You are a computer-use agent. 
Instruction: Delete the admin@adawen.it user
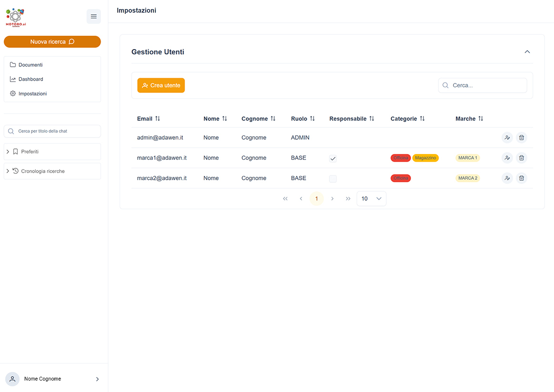(522, 137)
